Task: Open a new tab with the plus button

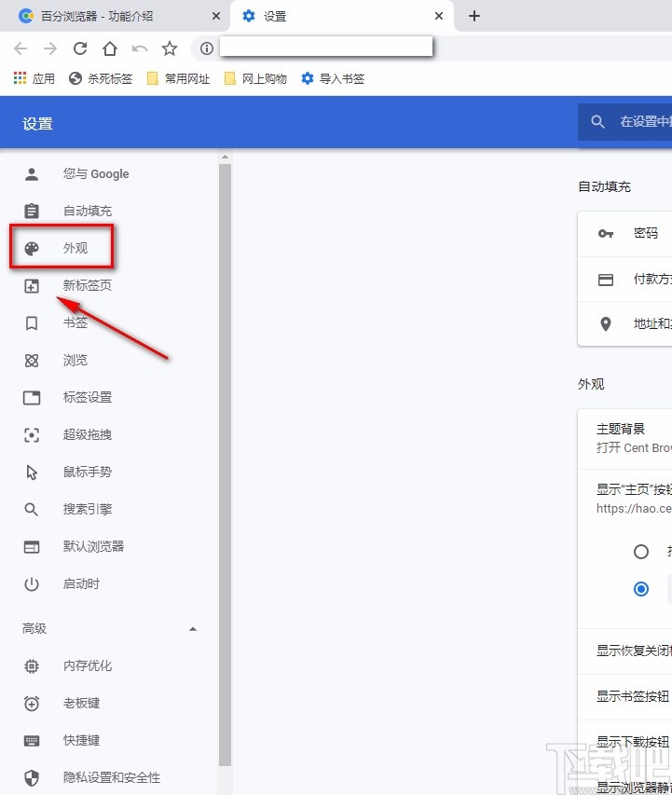Action: click(474, 16)
